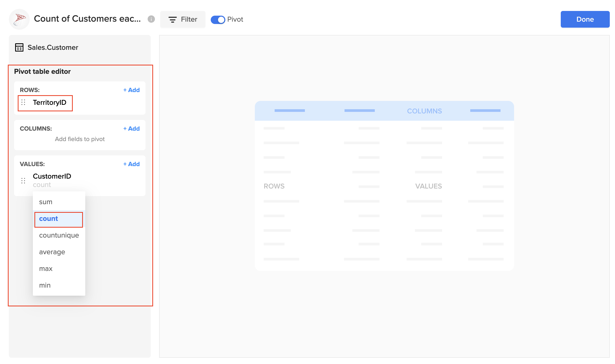615x364 pixels.
Task: Click + Add next to ROWS
Action: tap(131, 90)
